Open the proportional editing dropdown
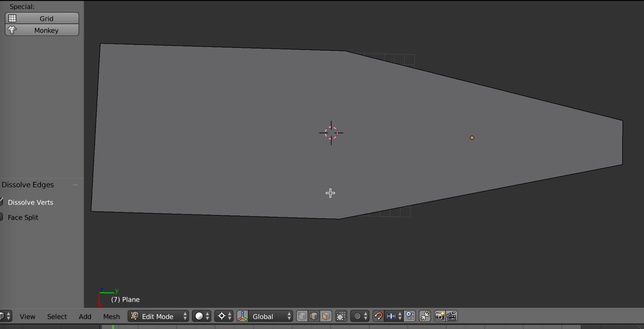 pos(360,316)
